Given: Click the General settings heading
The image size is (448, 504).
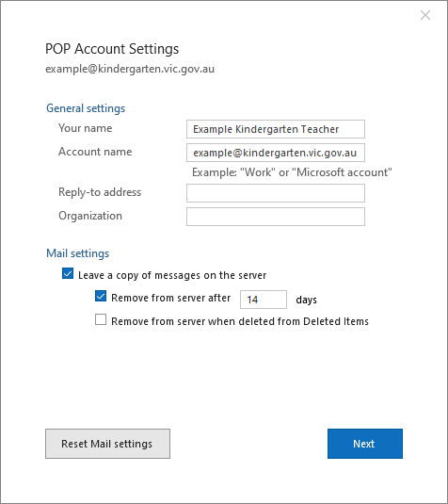Looking at the screenshot, I should (86, 108).
